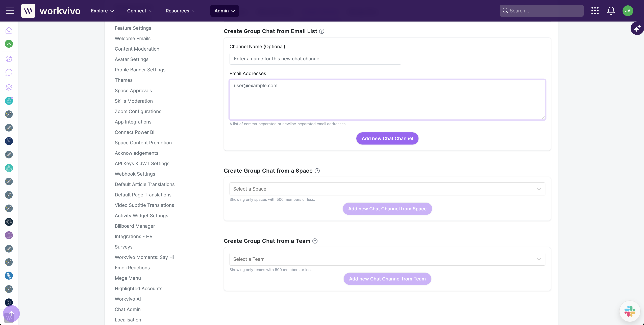Launch the AI sparkle assistant button
Screen dimensions: 644x325
(637, 28)
